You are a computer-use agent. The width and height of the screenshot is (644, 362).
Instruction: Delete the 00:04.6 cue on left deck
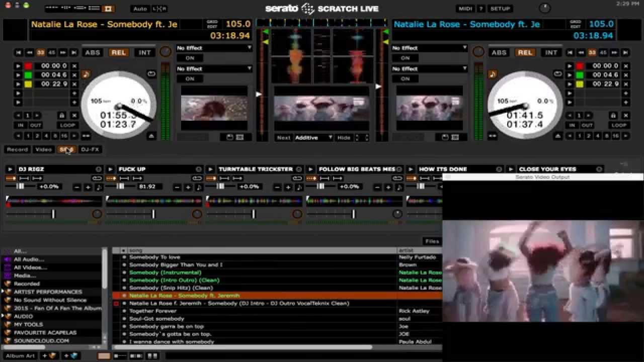coord(74,75)
